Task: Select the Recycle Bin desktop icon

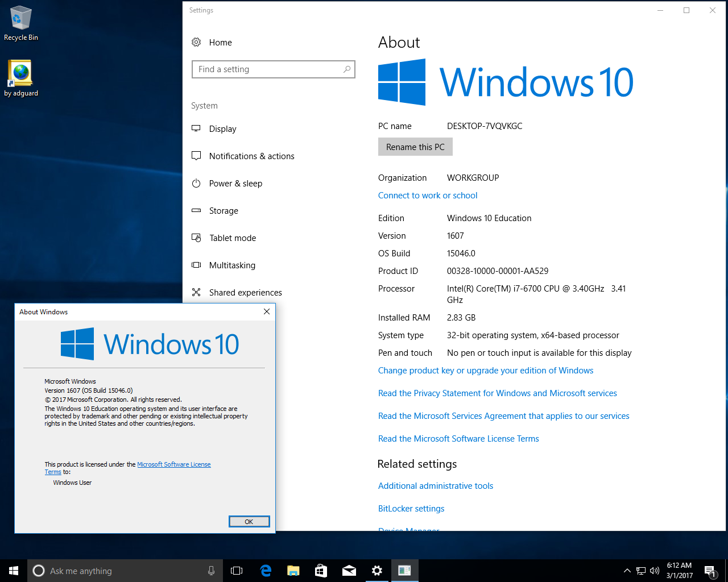Action: (21, 23)
